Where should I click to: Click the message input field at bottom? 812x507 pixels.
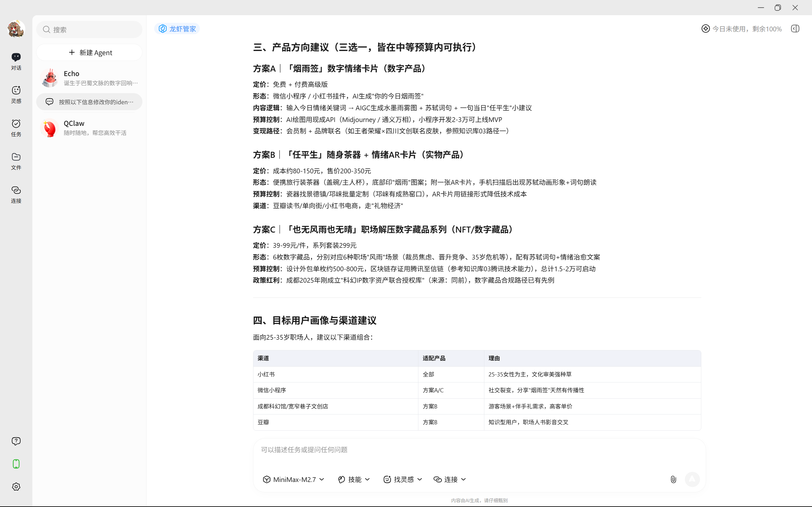click(436, 450)
